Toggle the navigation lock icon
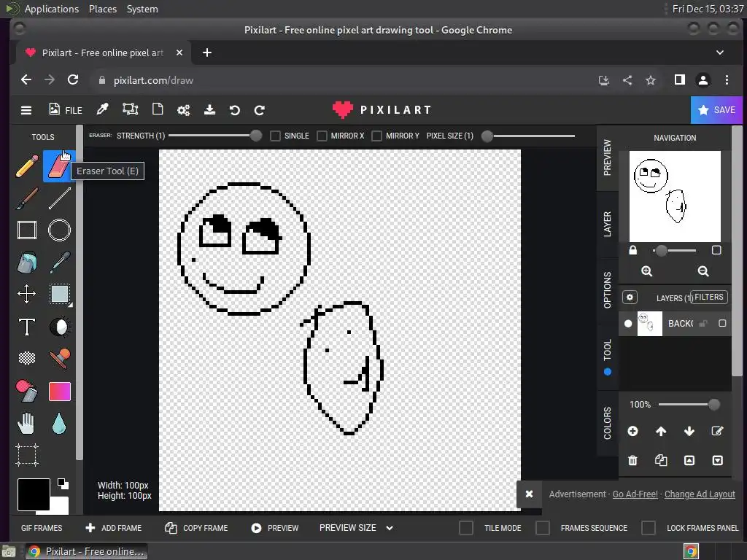The image size is (747, 560). [x=632, y=250]
